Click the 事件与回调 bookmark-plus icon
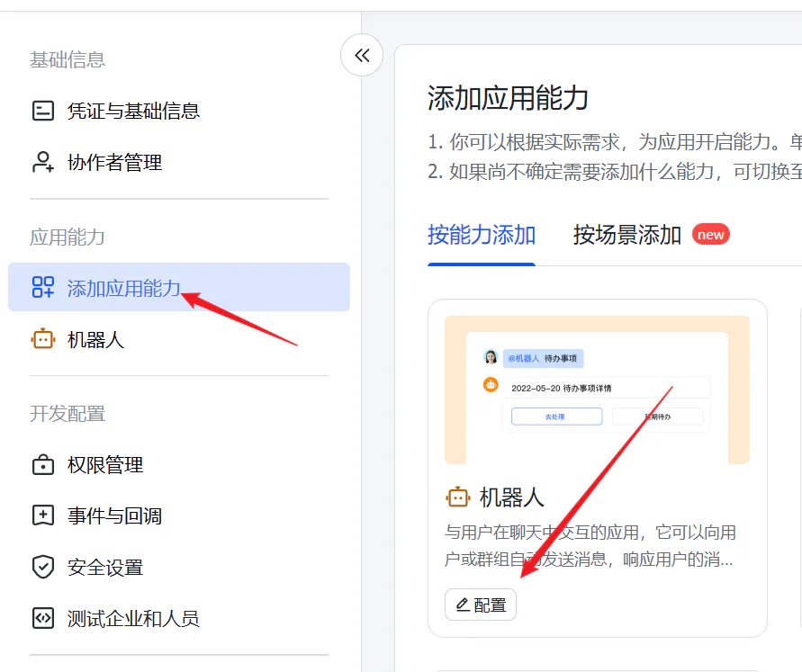 pyautogui.click(x=43, y=515)
